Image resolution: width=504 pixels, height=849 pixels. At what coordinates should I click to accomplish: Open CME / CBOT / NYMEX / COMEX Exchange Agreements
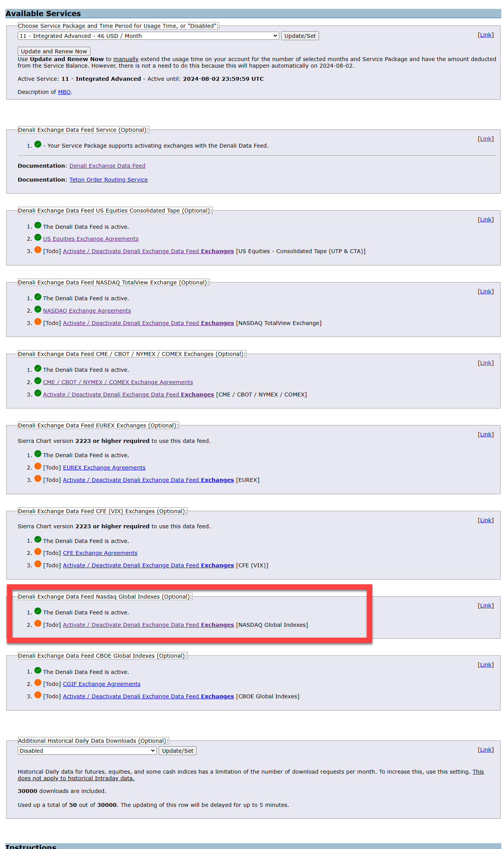pos(118,382)
